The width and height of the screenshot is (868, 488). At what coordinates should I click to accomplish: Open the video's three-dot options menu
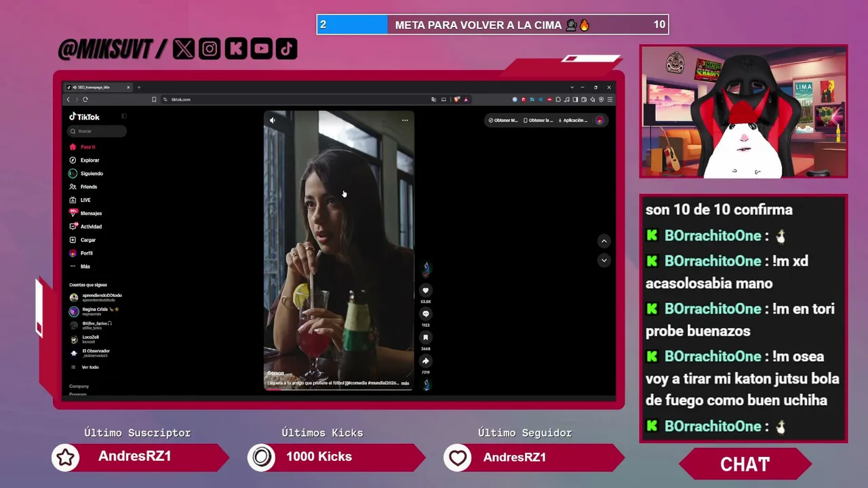coord(405,121)
